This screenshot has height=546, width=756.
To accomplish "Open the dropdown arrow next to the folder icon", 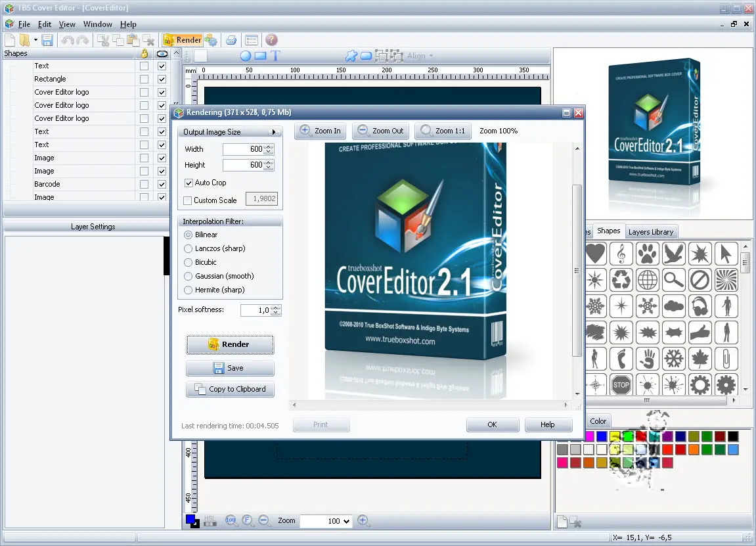I will [35, 40].
